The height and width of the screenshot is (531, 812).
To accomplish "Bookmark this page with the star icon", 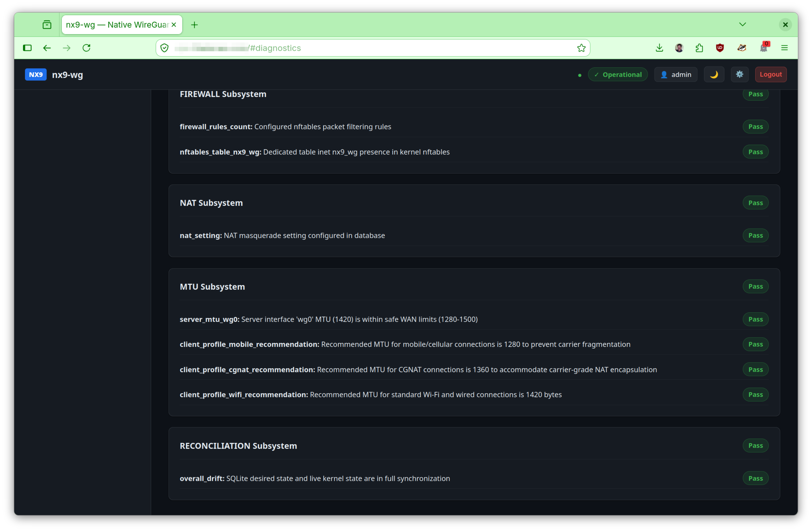I will point(581,48).
